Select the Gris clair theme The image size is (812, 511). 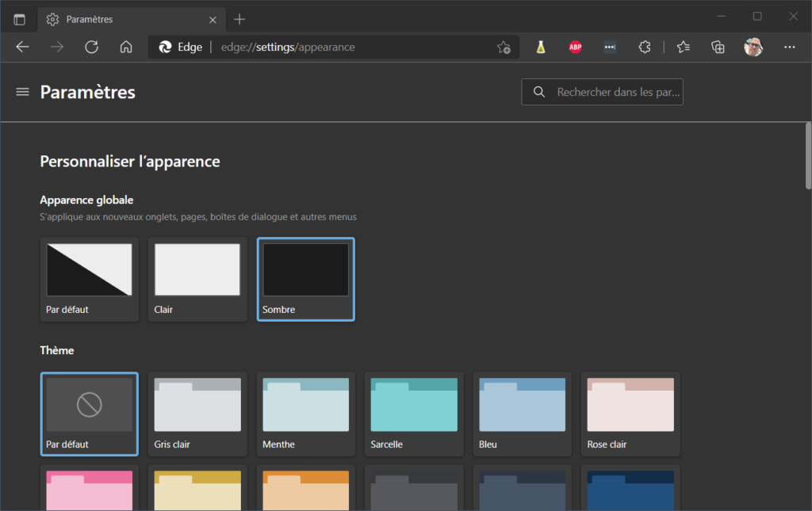pos(197,414)
